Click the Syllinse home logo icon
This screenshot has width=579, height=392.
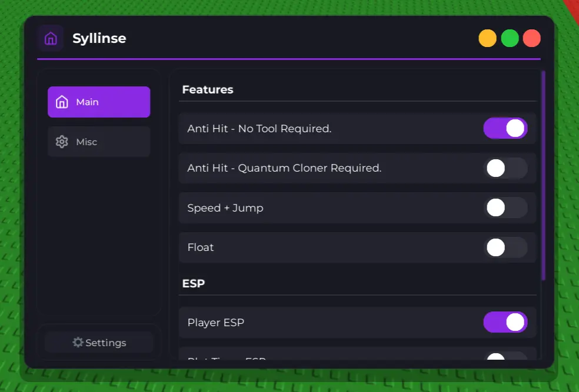(x=51, y=39)
